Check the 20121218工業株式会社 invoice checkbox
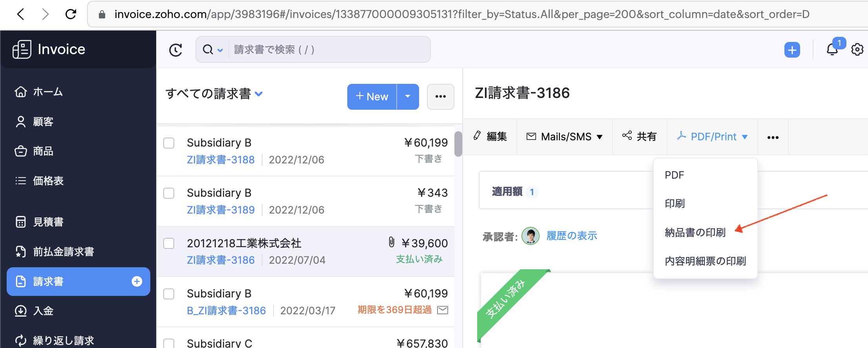 click(x=169, y=243)
